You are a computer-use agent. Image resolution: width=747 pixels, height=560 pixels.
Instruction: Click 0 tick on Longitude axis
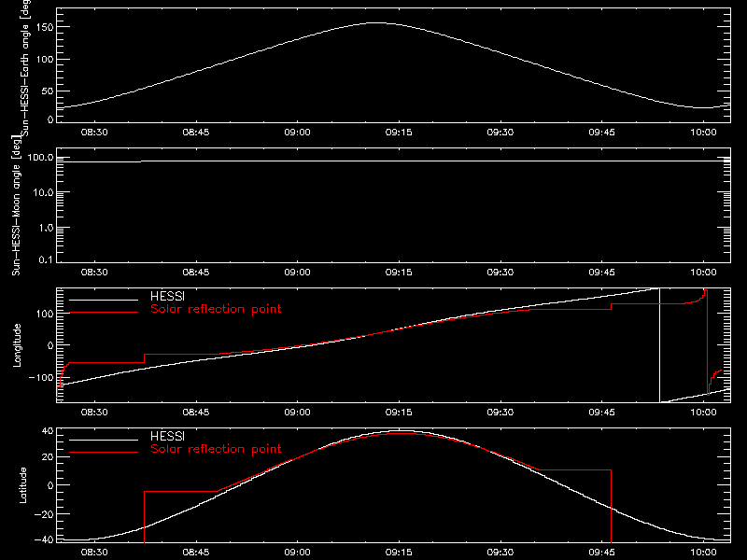[x=50, y=345]
